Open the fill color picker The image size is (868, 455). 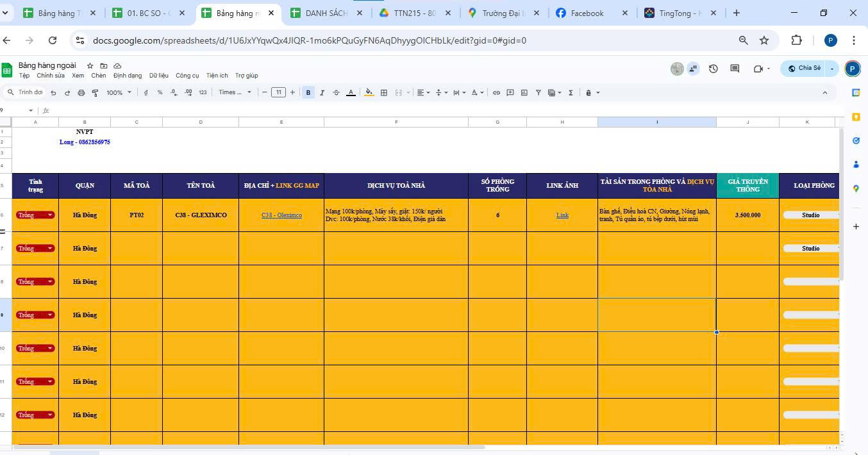(369, 93)
